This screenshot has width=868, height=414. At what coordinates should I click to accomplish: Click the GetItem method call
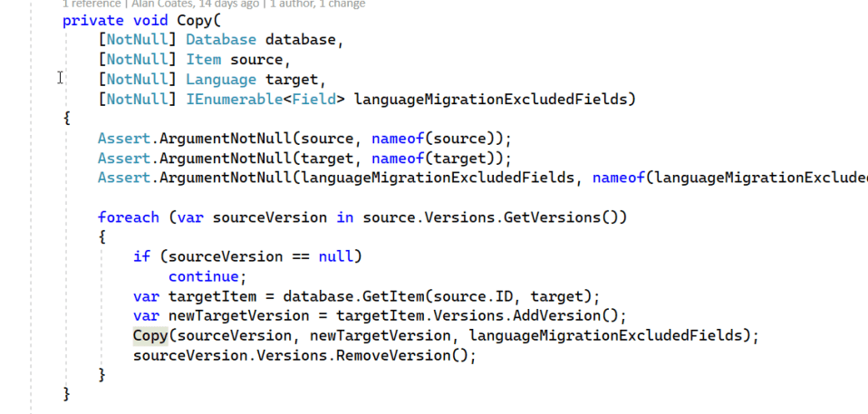pyautogui.click(x=393, y=296)
